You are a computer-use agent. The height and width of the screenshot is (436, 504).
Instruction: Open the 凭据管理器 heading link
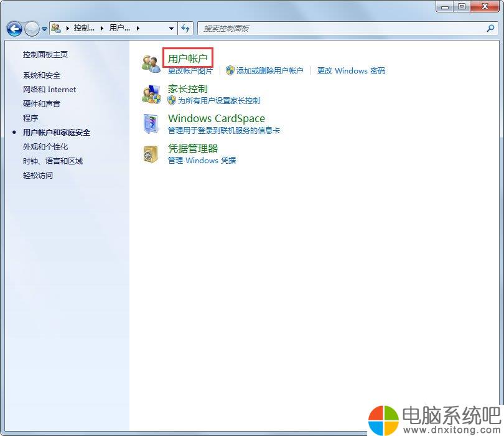coord(193,148)
